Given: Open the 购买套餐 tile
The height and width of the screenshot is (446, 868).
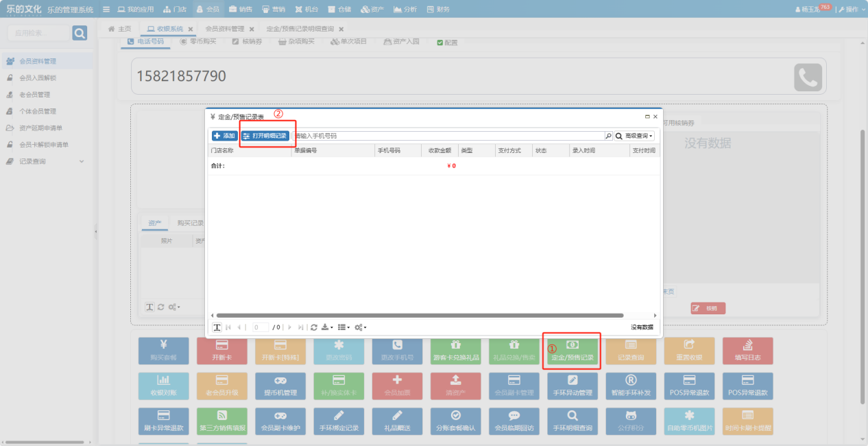Looking at the screenshot, I should [163, 351].
